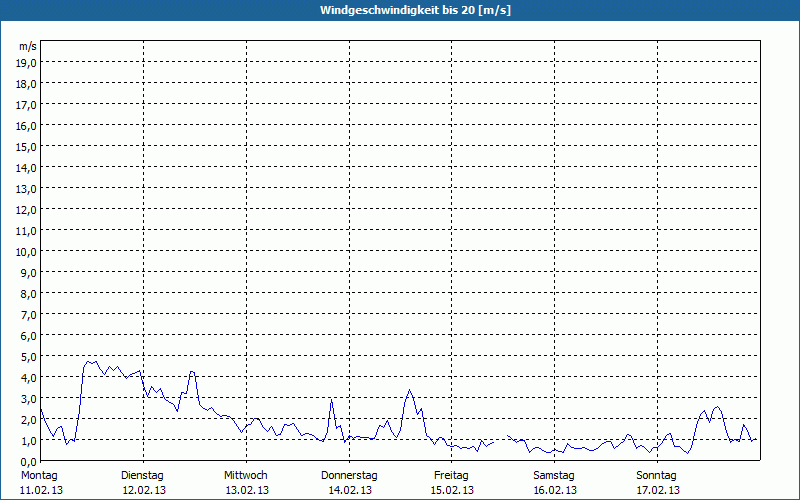800x500 pixels.
Task: Click the '13.02.13' date label
Action: coord(247,490)
